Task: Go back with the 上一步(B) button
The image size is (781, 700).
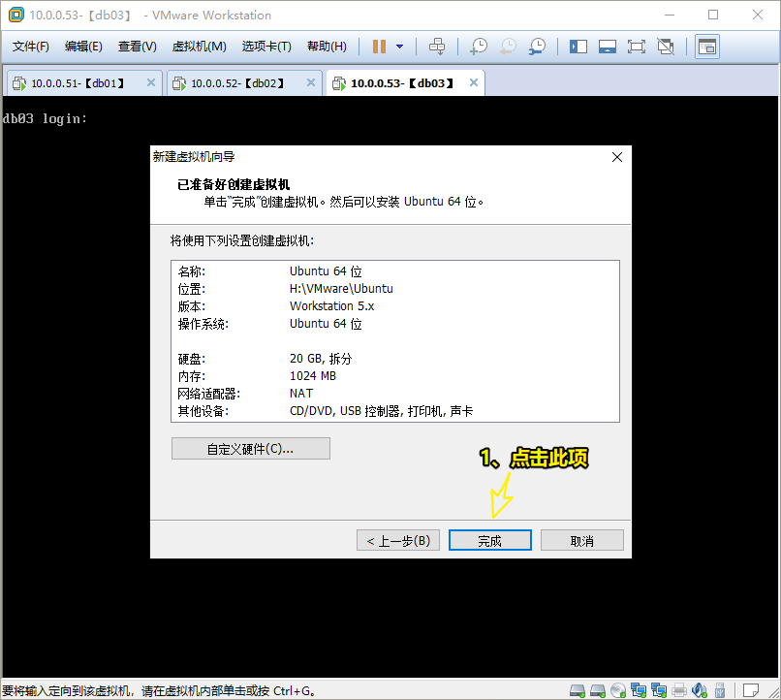Action: (x=398, y=540)
